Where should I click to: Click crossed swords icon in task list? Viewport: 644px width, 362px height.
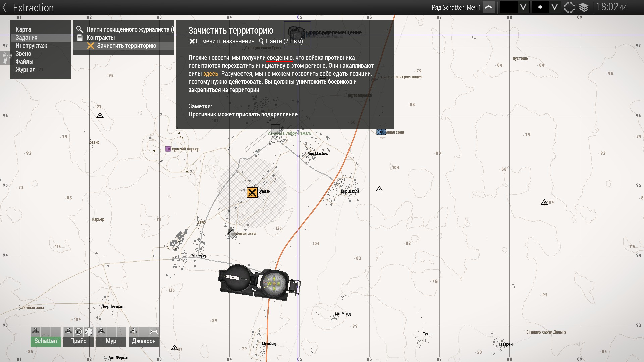(x=90, y=46)
